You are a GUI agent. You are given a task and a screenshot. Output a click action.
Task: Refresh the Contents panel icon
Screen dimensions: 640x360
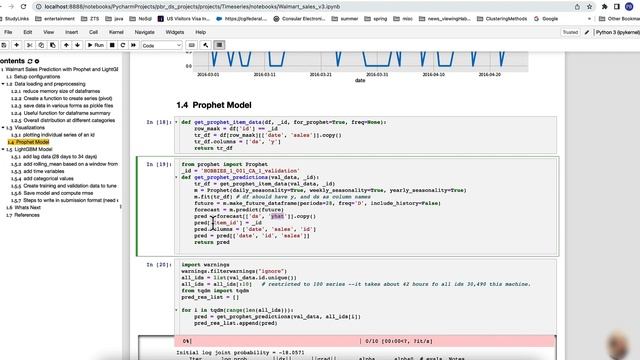30,61
